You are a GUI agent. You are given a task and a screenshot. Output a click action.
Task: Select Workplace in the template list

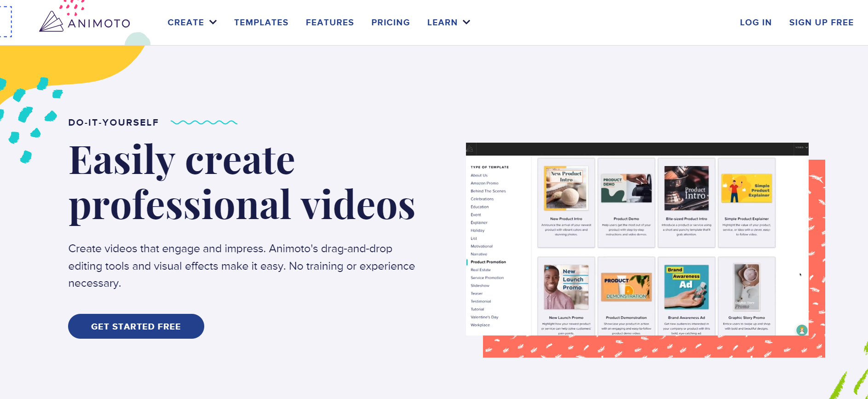[x=480, y=325]
